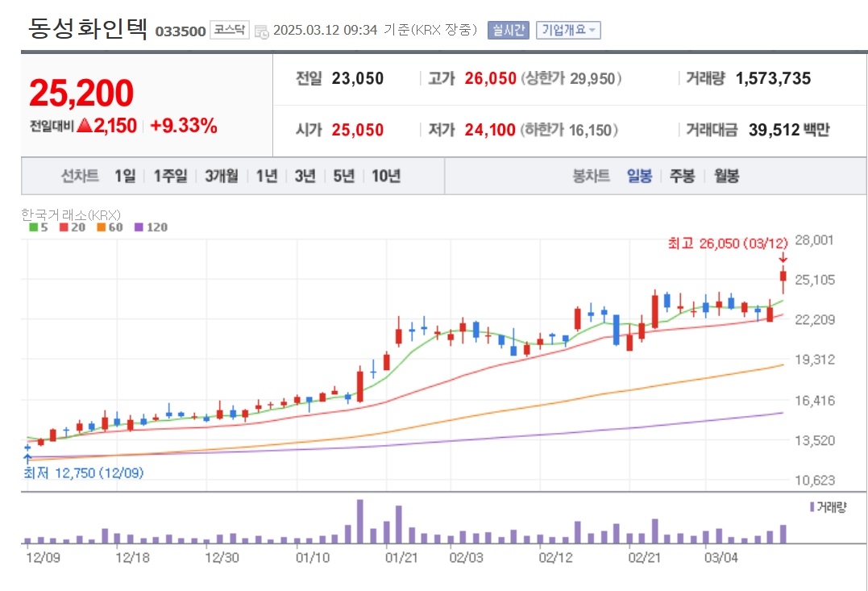Click the green 5-day moving average swatch
The height and width of the screenshot is (591, 868).
[x=33, y=227]
